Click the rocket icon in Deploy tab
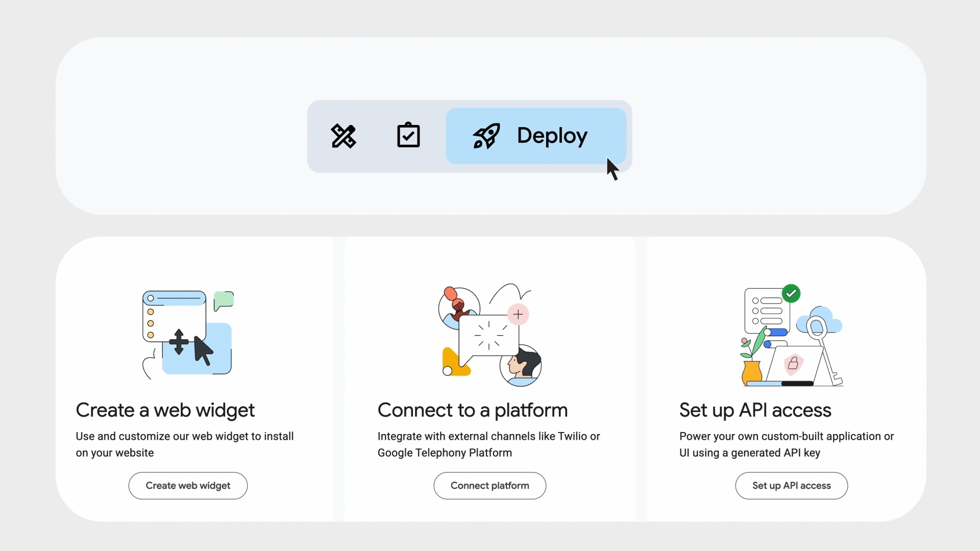 point(486,136)
